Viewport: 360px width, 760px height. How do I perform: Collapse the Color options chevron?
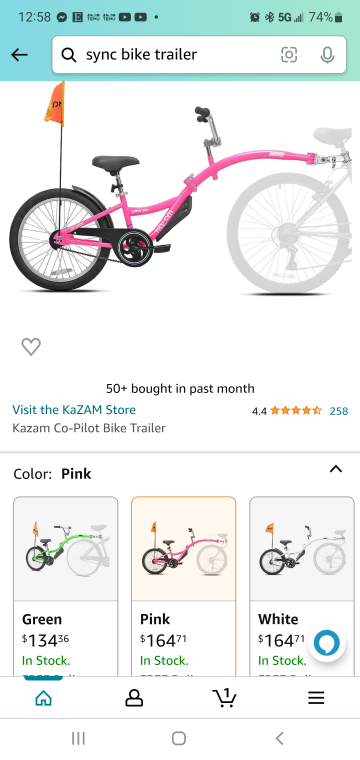[336, 469]
